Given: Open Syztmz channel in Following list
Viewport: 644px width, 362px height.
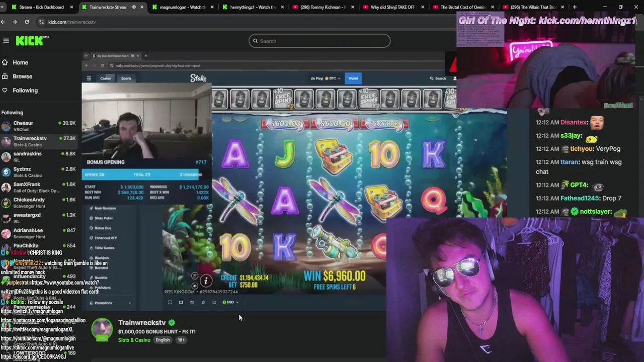Looking at the screenshot, I should pyautogui.click(x=38, y=172).
